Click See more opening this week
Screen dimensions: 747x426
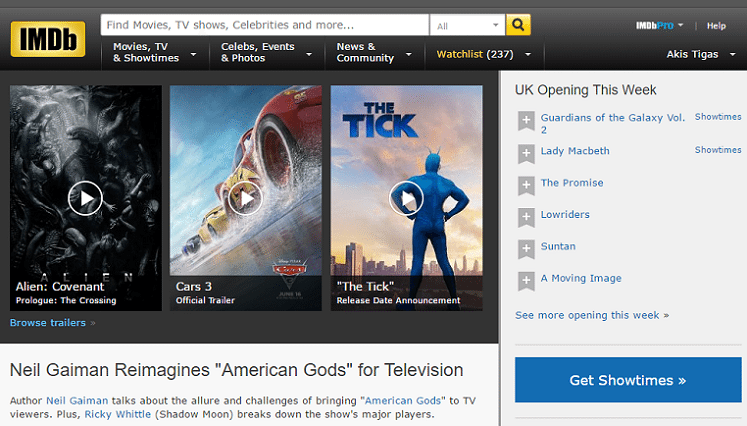click(x=592, y=315)
